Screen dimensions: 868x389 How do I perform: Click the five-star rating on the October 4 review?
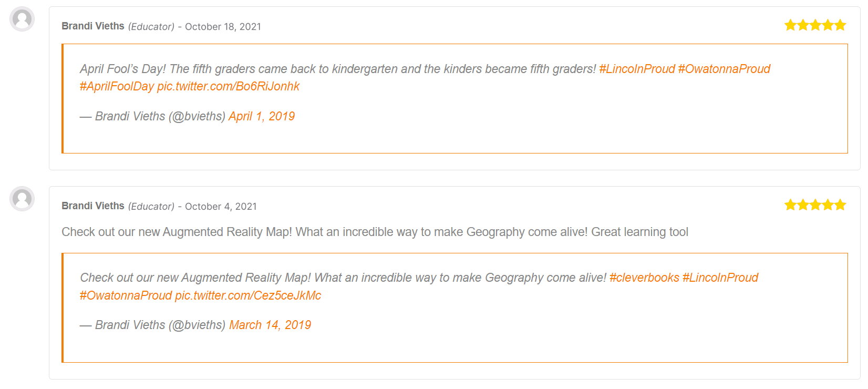[815, 205]
